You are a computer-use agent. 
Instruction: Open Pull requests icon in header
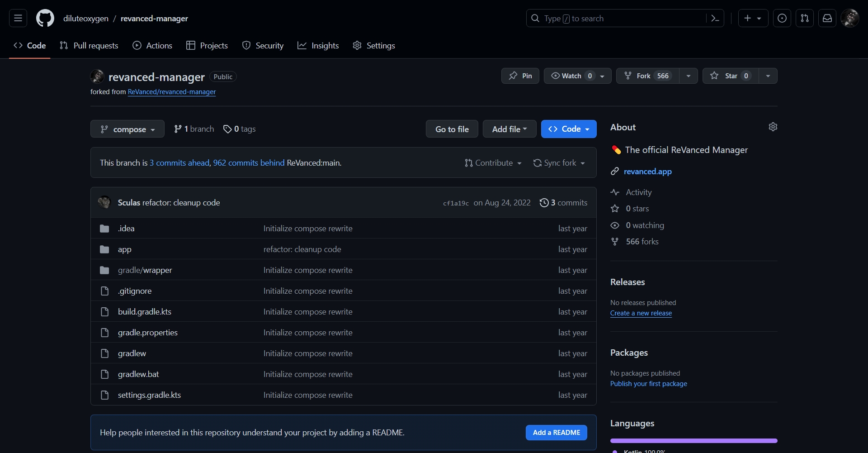[x=805, y=18]
